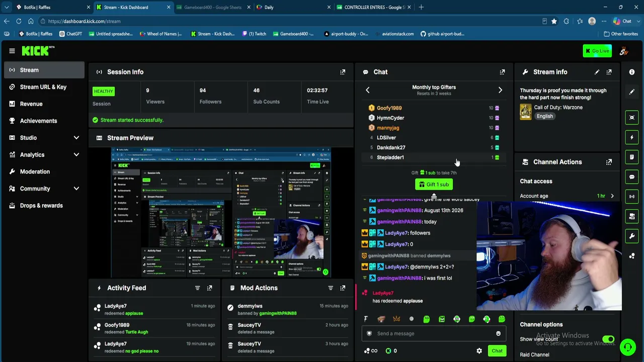Click the chat bubble icon in the right sidebar

click(x=632, y=177)
